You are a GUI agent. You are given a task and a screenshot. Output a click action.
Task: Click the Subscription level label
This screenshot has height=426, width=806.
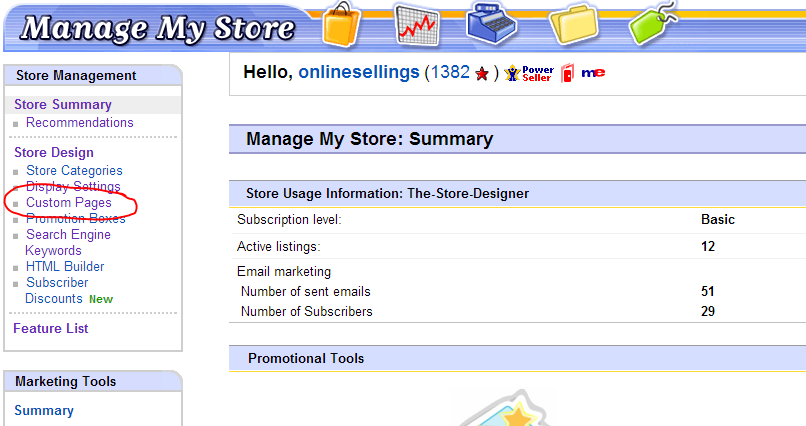289,220
